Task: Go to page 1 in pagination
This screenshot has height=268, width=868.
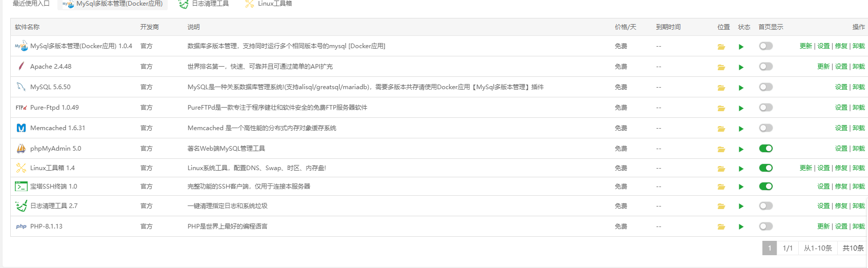Action: (770, 248)
